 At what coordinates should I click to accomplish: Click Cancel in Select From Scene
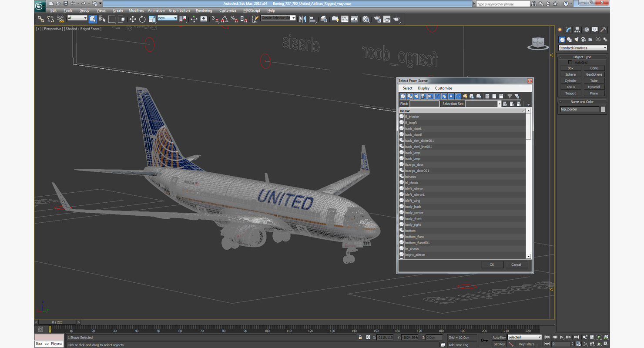coord(516,264)
